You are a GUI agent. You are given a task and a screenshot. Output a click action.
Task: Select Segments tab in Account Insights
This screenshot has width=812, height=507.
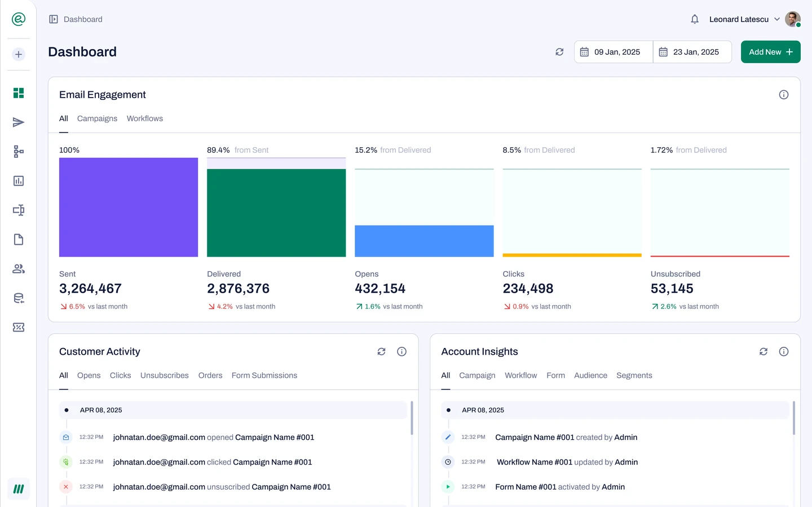(x=634, y=376)
